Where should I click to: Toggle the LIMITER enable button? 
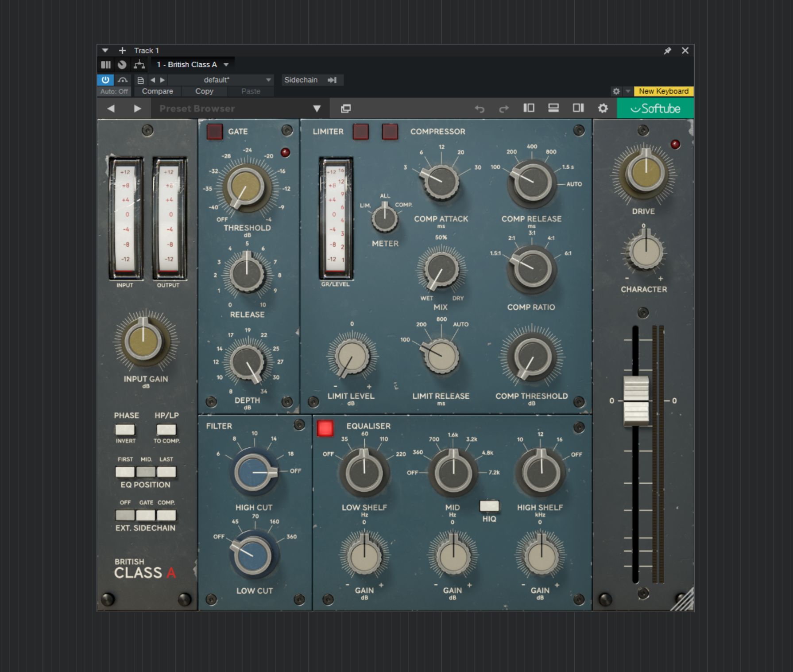click(x=360, y=132)
